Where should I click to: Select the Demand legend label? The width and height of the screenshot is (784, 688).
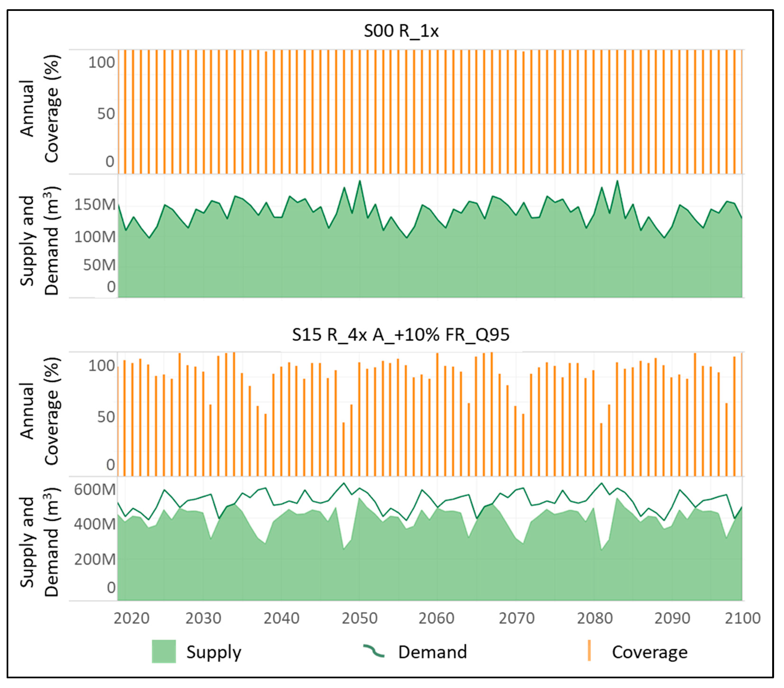[x=433, y=652]
